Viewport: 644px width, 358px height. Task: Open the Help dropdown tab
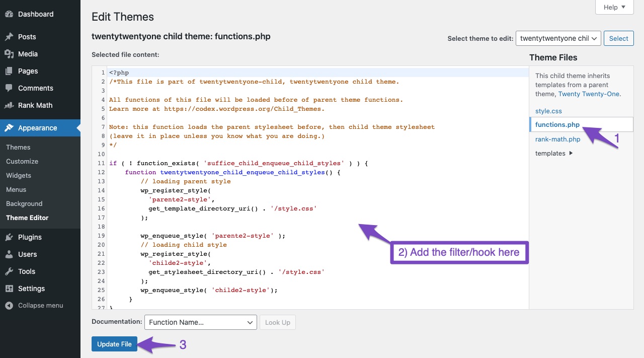614,7
